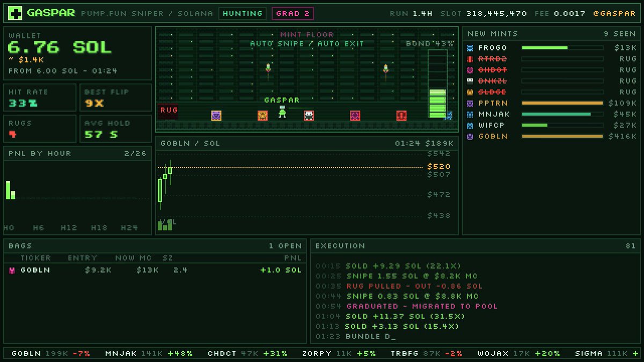Click the MNJAK bonding progress bar

pyautogui.click(x=562, y=114)
